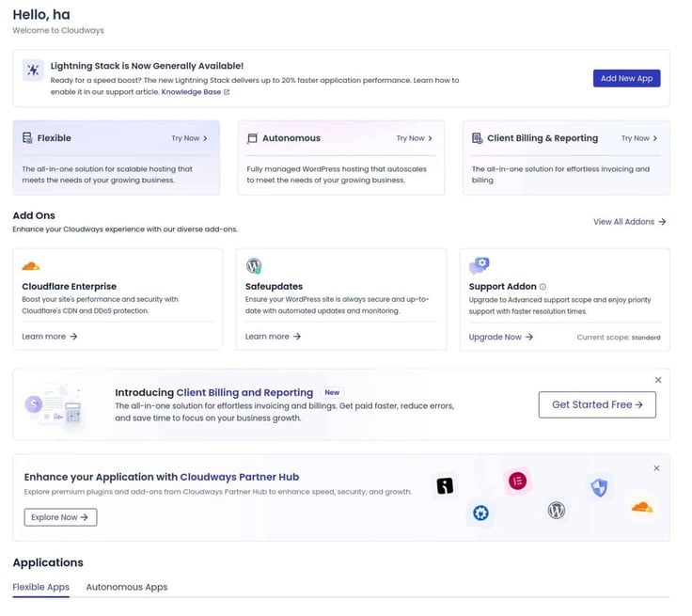Open the Knowledge Base external link icon
Image resolution: width=692 pixels, height=616 pixels.
(x=227, y=92)
